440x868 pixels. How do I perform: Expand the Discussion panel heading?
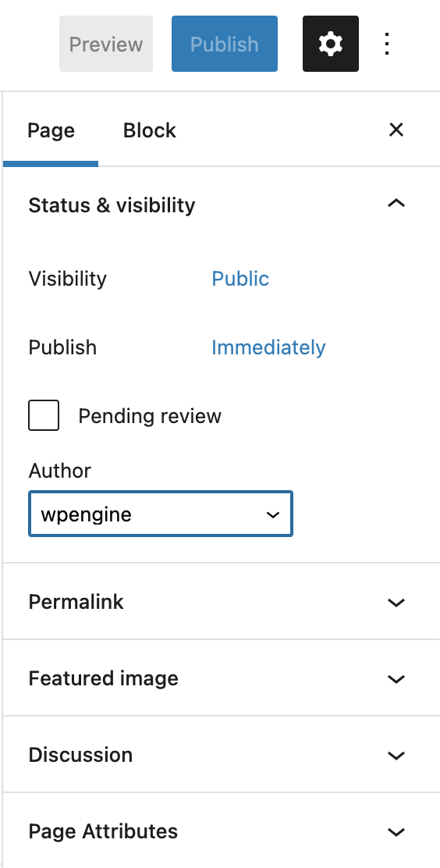point(222,755)
